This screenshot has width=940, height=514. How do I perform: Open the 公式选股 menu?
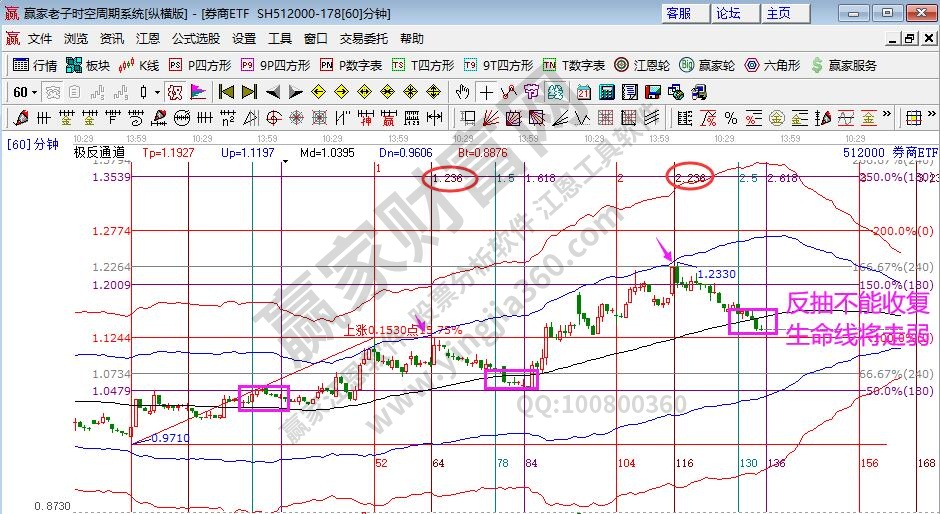[x=196, y=39]
